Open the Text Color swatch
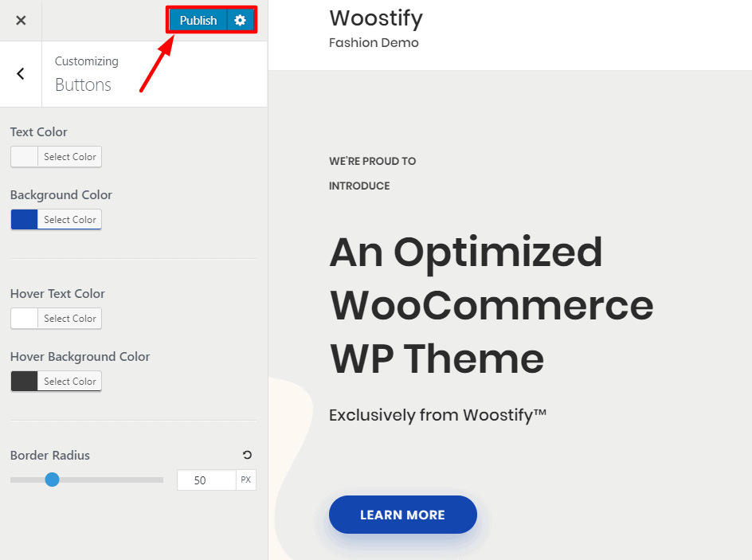The width and height of the screenshot is (752, 560). click(24, 156)
